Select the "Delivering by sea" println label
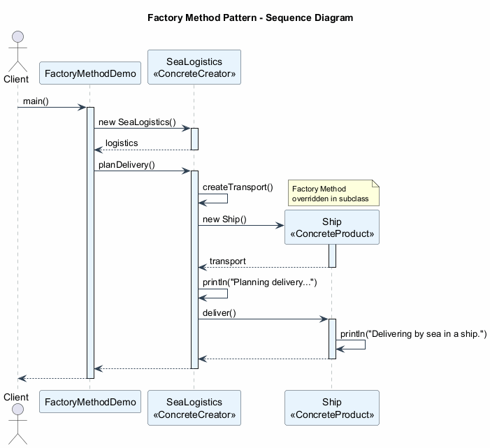This screenshot has height=448, width=490. [413, 333]
